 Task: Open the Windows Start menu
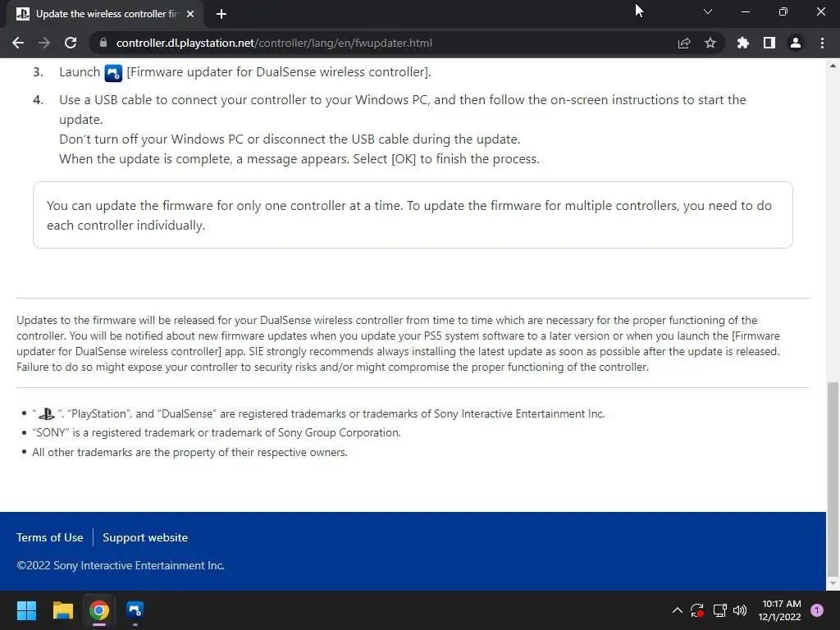26,610
